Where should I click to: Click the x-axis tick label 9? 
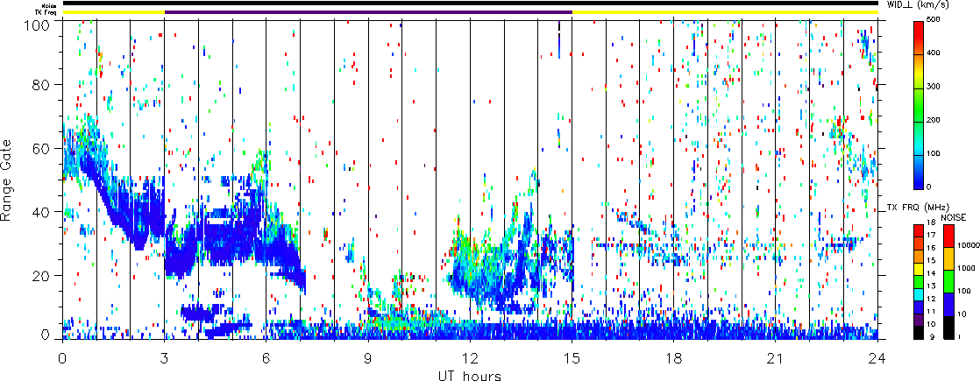point(368,358)
